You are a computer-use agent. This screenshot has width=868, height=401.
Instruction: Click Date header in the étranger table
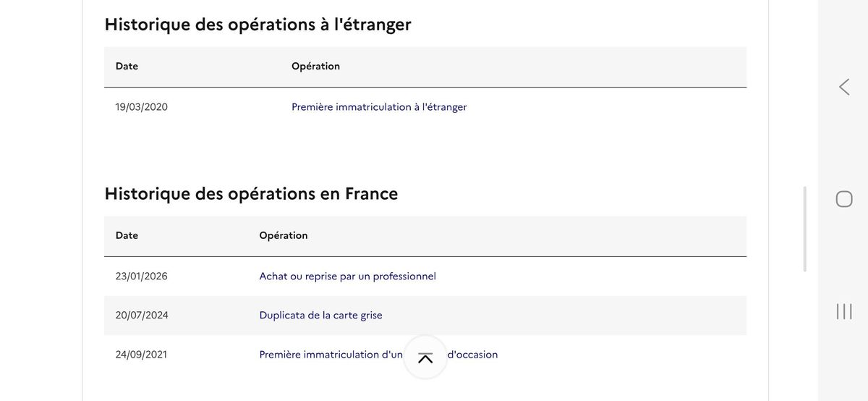[127, 67]
